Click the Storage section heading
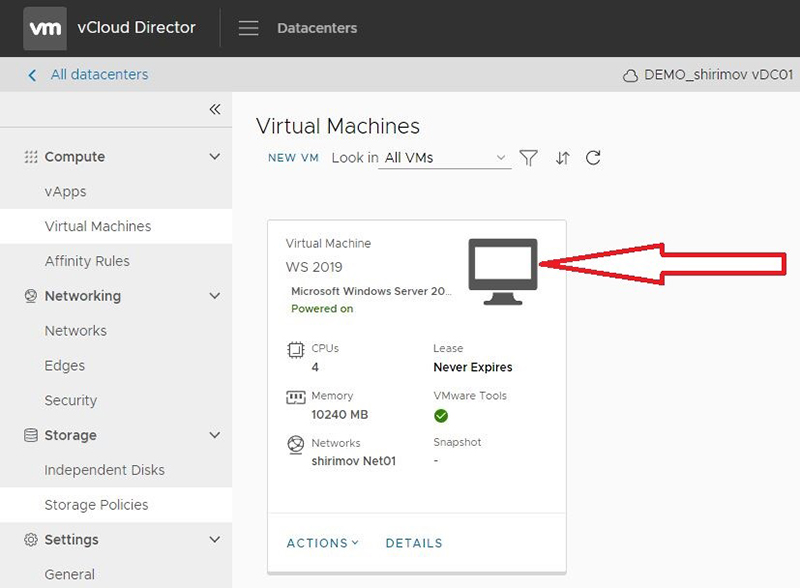The image size is (800, 588). point(70,435)
